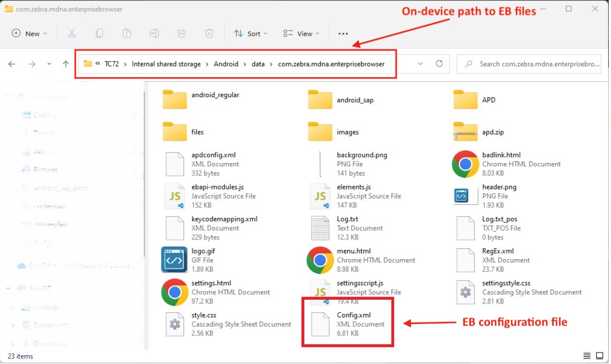Switch to large thumbnails view in status bar
Viewport: 611px width, 364px height.
point(600,356)
